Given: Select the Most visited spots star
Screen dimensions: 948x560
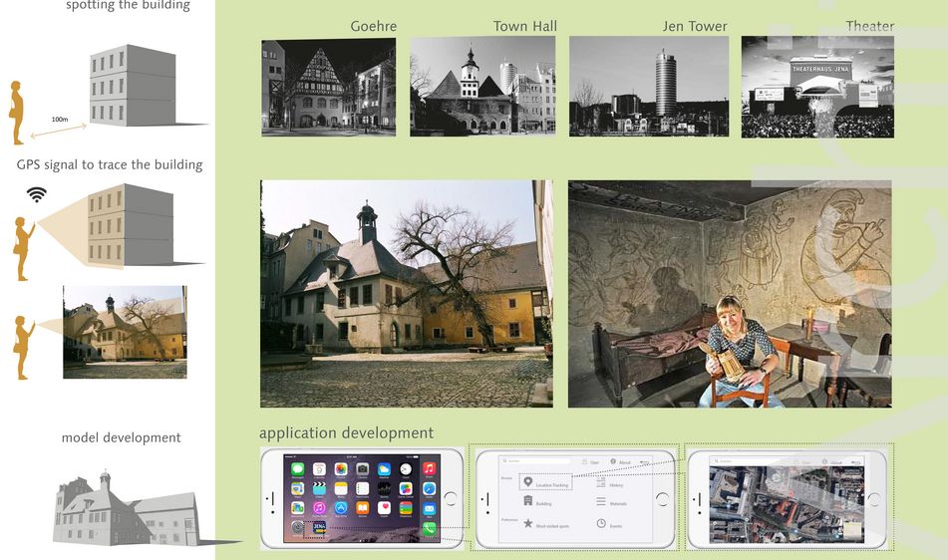Looking at the screenshot, I should 528,524.
